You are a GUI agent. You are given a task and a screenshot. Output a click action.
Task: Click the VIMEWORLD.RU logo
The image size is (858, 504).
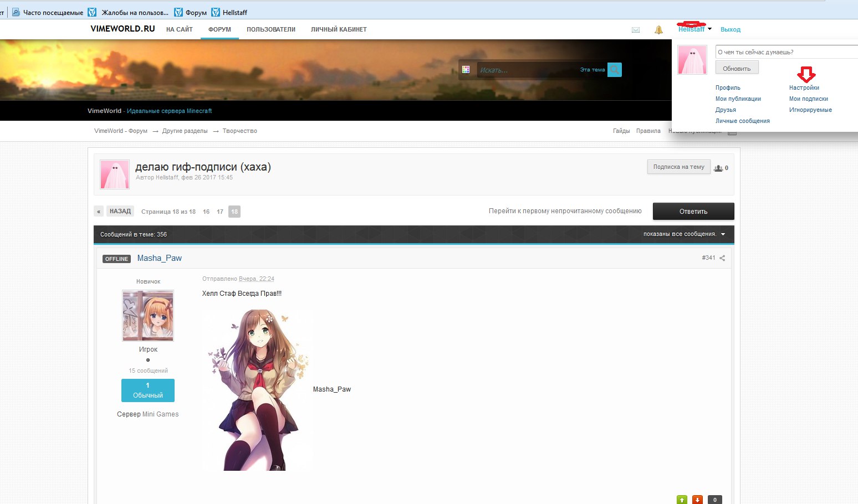click(122, 29)
